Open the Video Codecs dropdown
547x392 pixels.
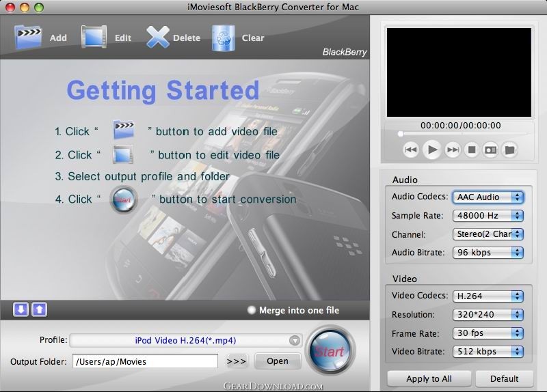coord(488,296)
